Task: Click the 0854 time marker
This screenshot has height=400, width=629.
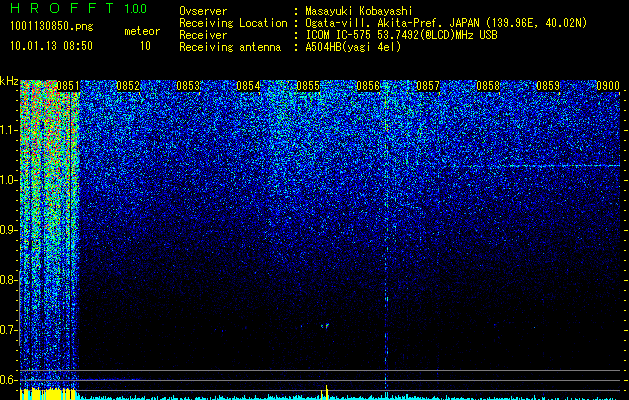Action: pyautogui.click(x=248, y=86)
